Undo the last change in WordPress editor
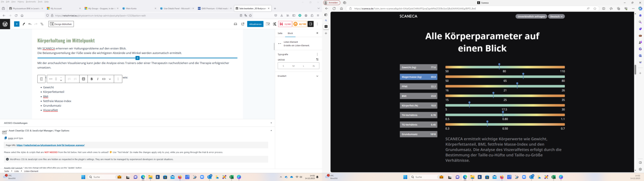 coord(30,24)
